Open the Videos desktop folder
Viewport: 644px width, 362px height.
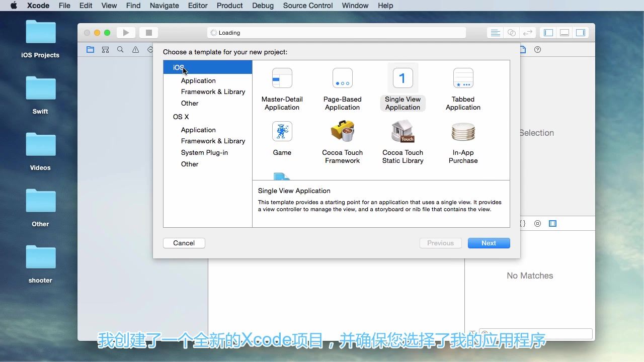coord(40,152)
